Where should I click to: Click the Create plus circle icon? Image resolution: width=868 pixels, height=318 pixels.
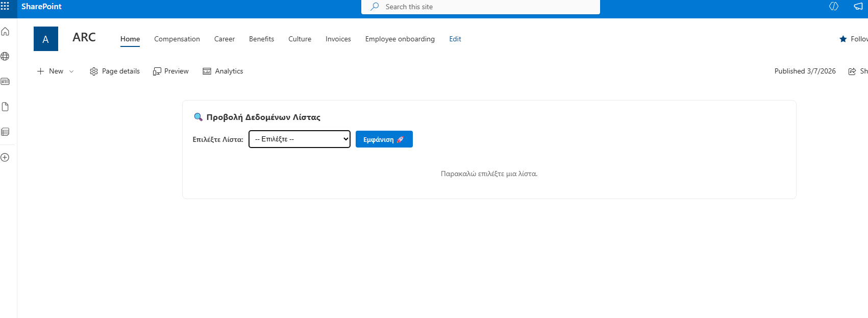[x=5, y=157]
